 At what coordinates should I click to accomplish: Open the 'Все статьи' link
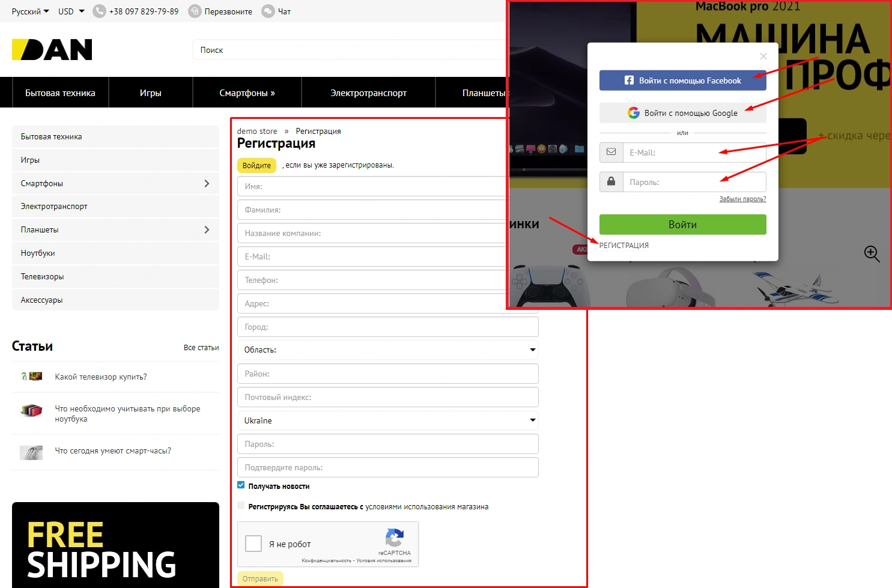coord(201,348)
